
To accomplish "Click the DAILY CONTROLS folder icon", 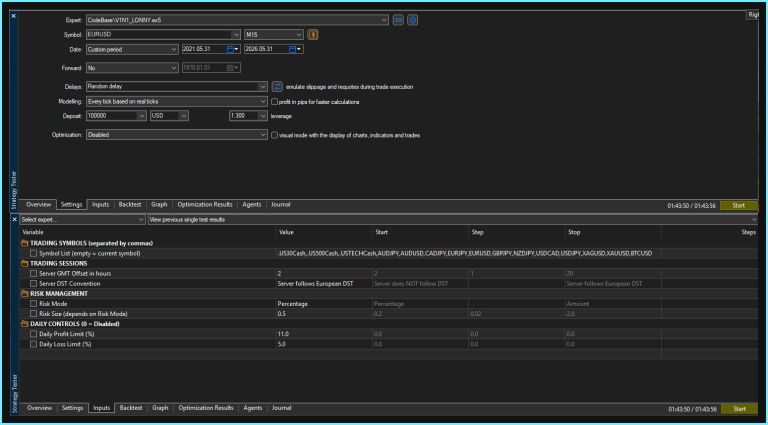I will tap(24, 324).
